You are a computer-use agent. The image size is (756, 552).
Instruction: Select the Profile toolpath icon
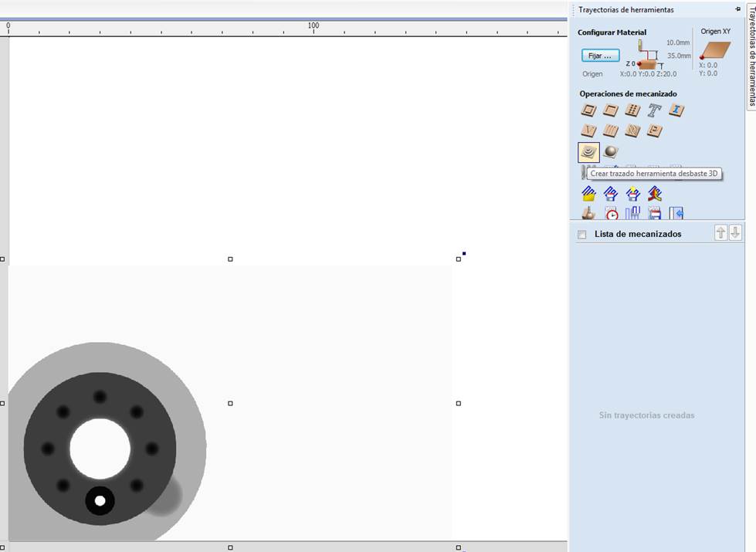[588, 110]
